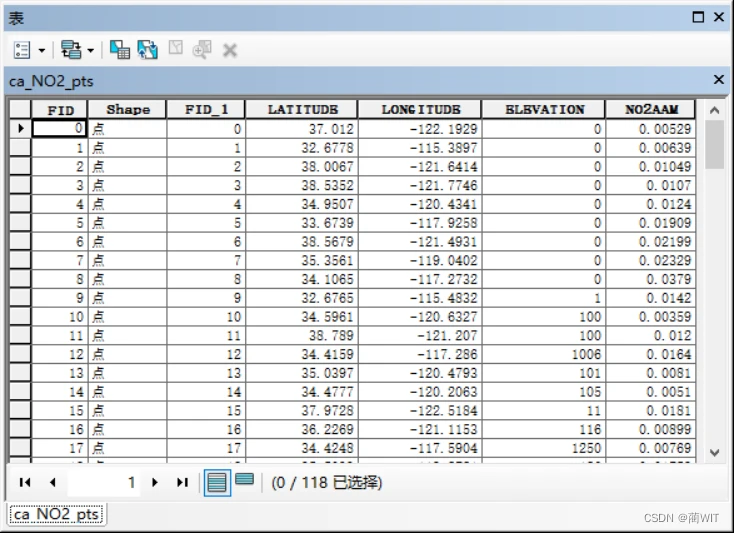Image resolution: width=734 pixels, height=533 pixels.
Task: Jump to the last record
Action: (x=183, y=482)
